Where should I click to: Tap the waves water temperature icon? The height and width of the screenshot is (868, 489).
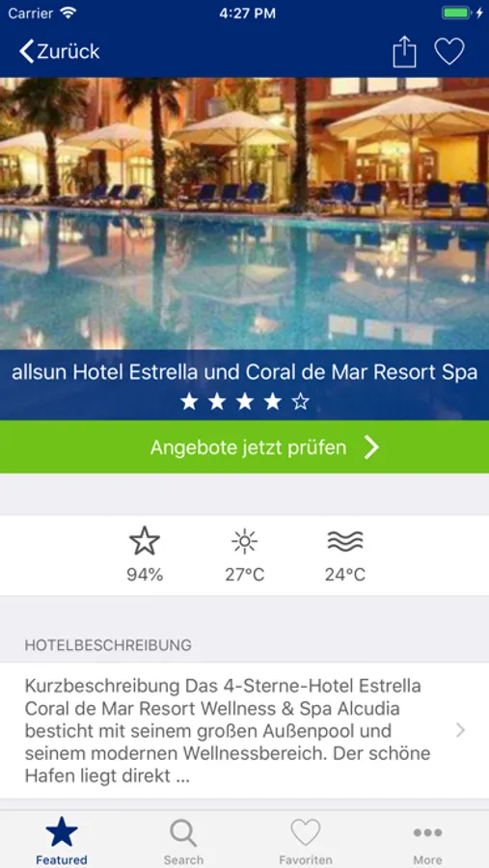click(x=345, y=541)
